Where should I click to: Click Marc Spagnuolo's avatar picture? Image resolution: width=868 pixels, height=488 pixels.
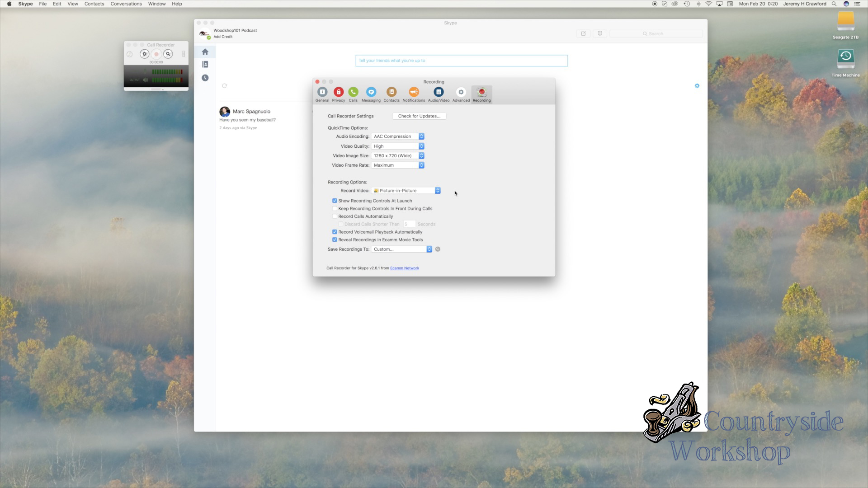coord(225,112)
